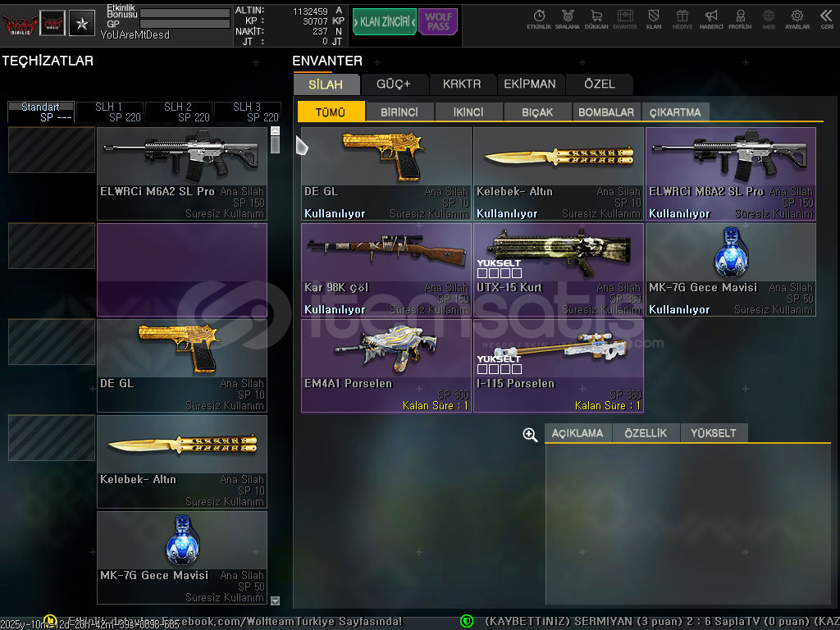Open the AÇIKLAMA description tab
The image size is (840, 630).
click(x=577, y=433)
